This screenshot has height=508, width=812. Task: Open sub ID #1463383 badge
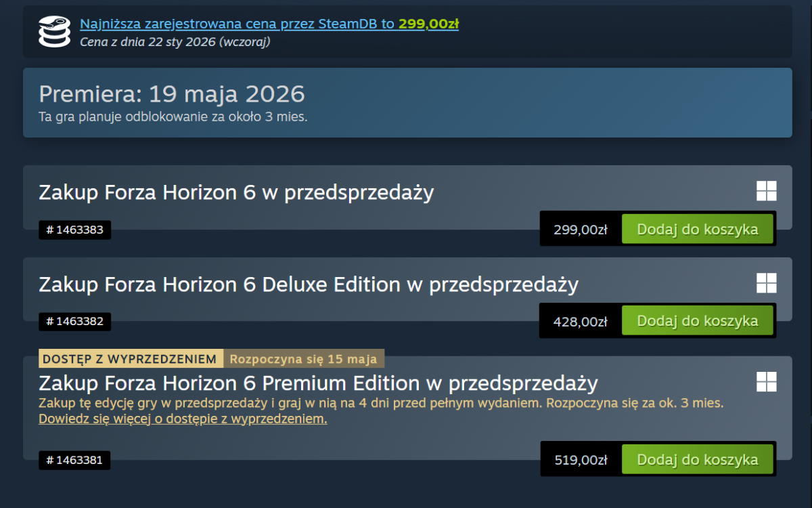tap(74, 230)
